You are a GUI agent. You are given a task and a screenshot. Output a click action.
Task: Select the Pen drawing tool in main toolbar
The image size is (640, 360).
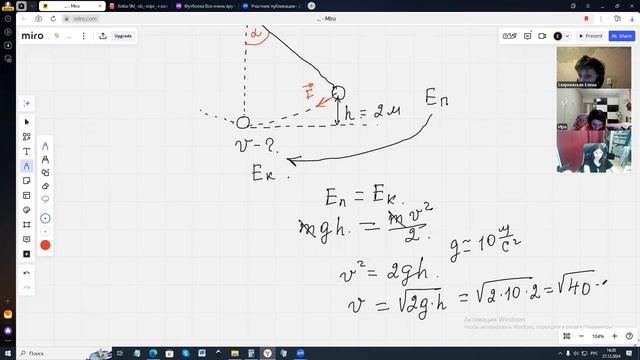(27, 166)
